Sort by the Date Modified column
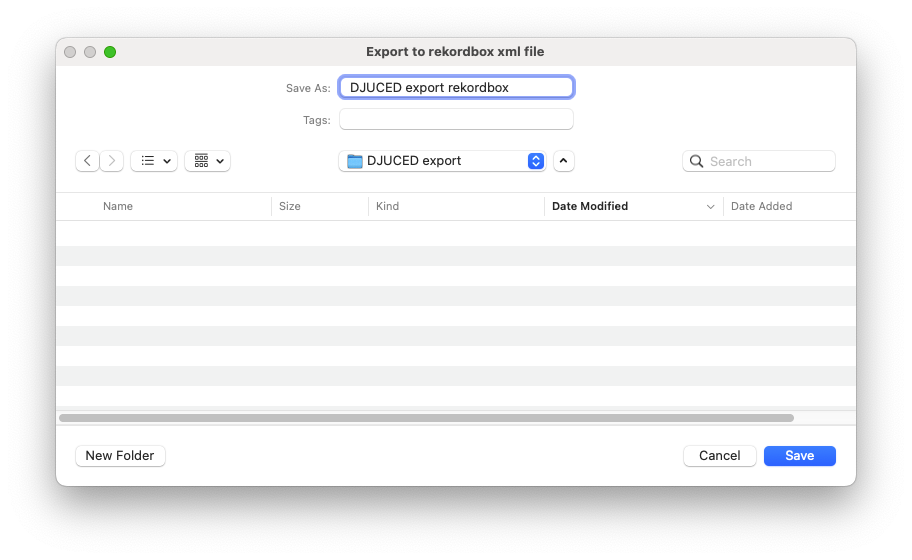 [590, 206]
